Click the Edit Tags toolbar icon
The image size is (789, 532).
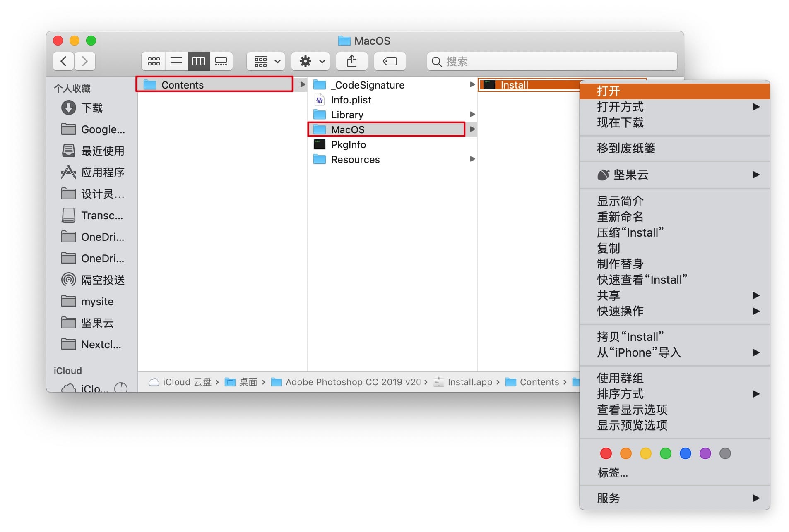[390, 62]
